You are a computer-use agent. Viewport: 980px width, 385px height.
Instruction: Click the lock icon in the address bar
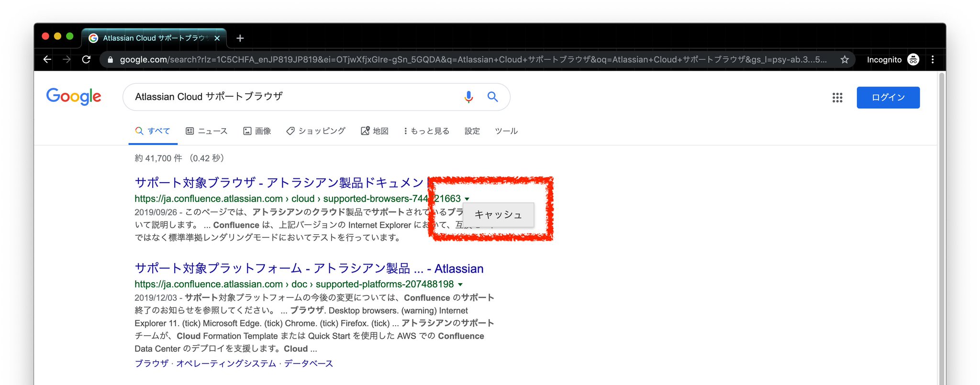(x=111, y=60)
